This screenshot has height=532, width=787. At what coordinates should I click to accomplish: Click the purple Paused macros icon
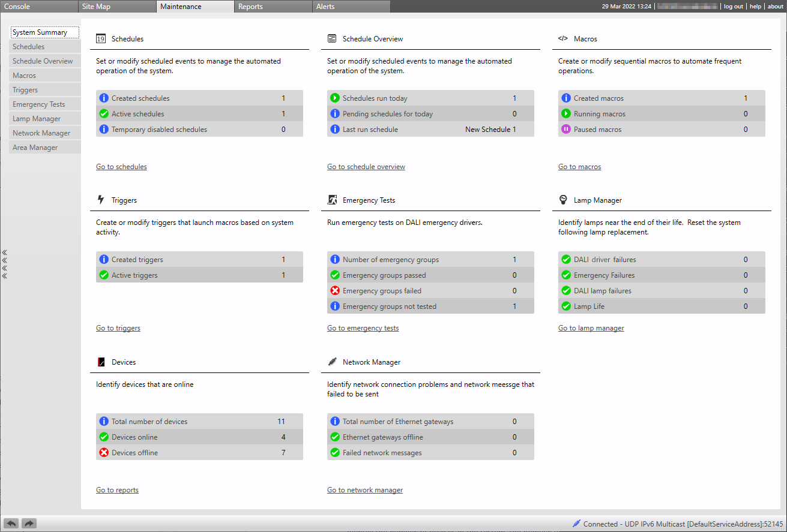pyautogui.click(x=566, y=130)
